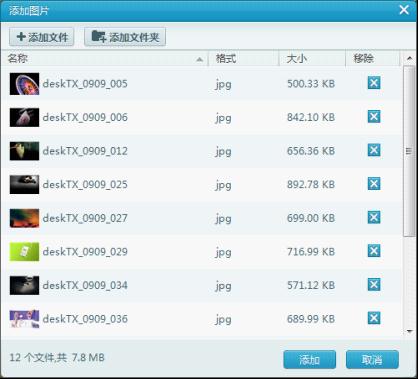Viewport: 418px width, 379px height.
Task: Sort files by the 大小 column header
Action: click(312, 59)
